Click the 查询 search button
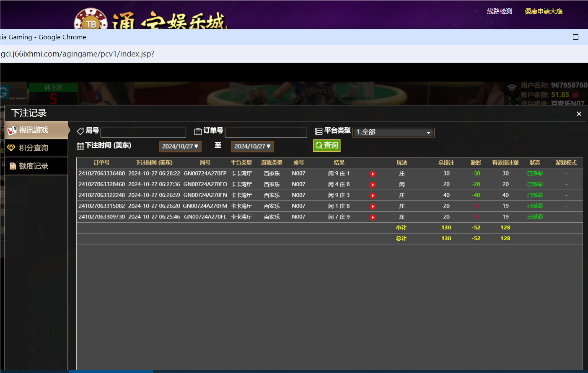Image resolution: width=588 pixels, height=373 pixels. 327,146
